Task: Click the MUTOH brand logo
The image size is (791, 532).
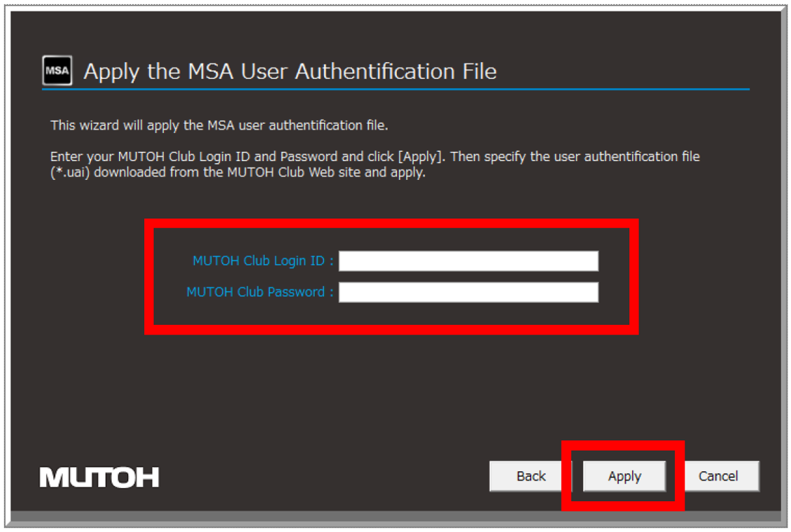Action: coord(99,477)
